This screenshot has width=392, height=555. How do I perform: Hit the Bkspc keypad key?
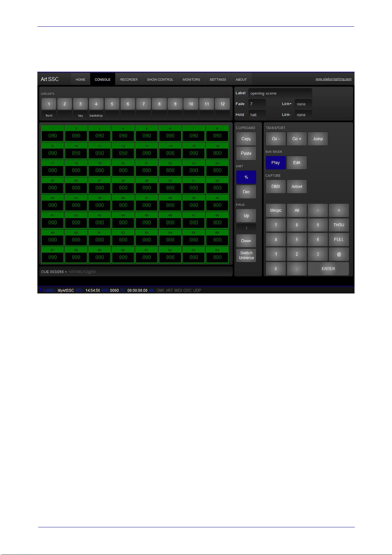pyautogui.click(x=276, y=210)
